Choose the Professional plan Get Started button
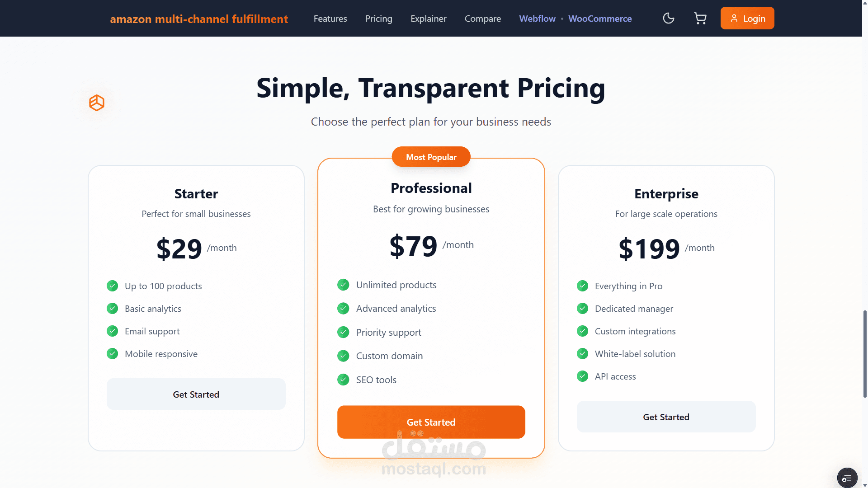Viewport: 868px width, 488px height. click(431, 422)
